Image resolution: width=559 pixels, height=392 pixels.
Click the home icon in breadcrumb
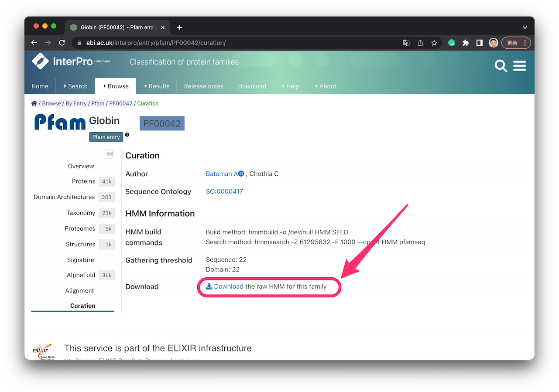coord(34,103)
